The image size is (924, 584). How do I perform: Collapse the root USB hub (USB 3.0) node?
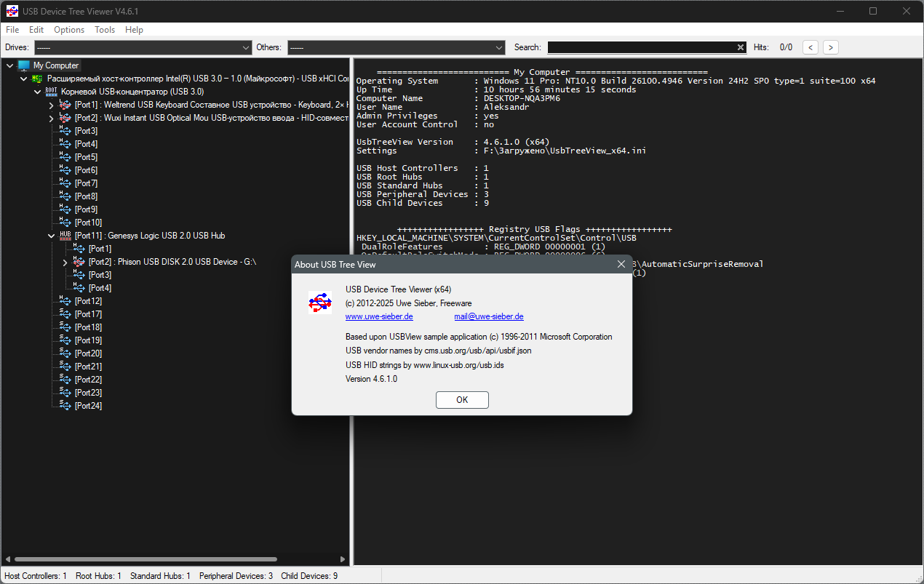[38, 92]
